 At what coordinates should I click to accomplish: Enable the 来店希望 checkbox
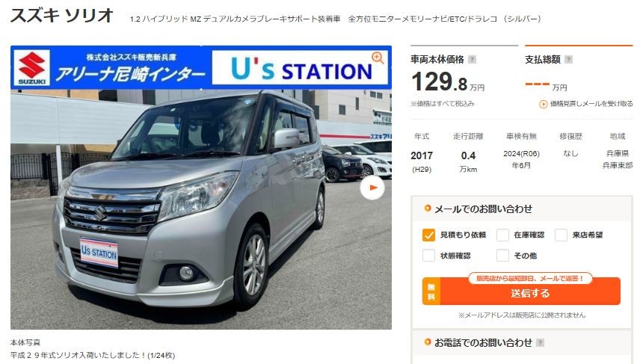[x=561, y=235]
